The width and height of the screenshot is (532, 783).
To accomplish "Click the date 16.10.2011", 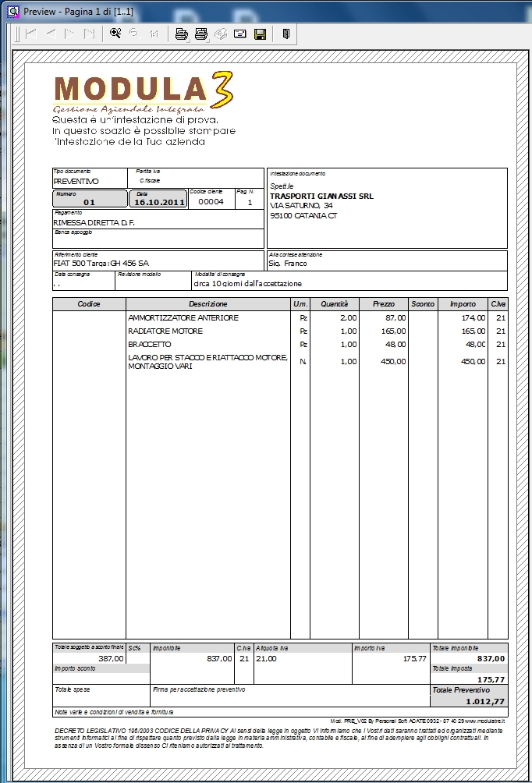I will [x=159, y=202].
